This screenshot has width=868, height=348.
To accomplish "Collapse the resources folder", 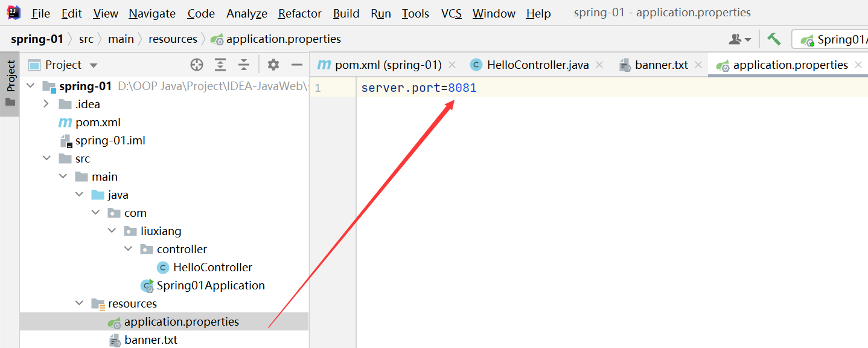I will click(x=79, y=303).
